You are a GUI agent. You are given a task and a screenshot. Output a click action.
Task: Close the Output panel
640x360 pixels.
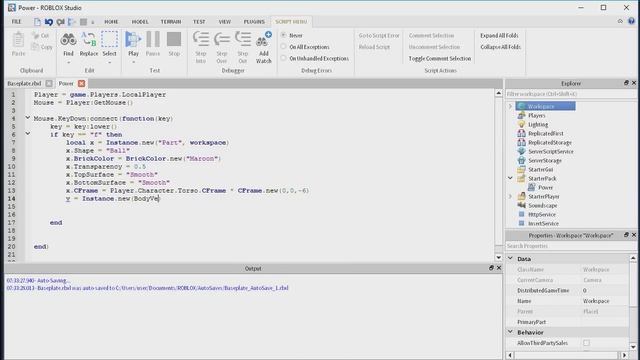pyautogui.click(x=499, y=268)
